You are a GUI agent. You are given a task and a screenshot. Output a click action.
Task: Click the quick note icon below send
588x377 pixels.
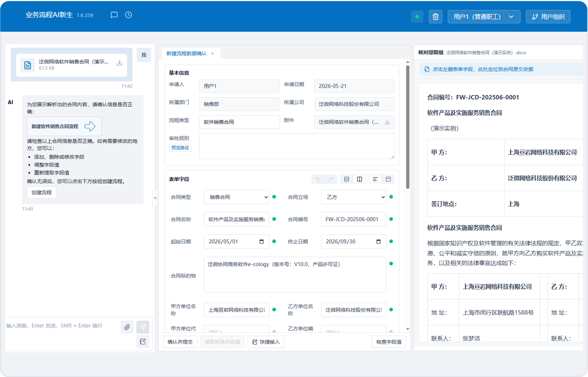point(143,341)
